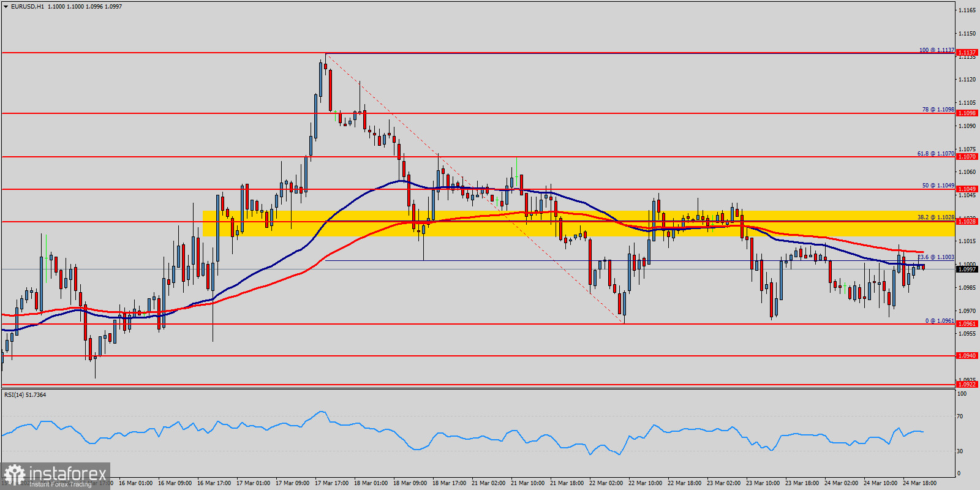Click the red 1.1049 price tag
This screenshot has width=980, height=490.
967,189
